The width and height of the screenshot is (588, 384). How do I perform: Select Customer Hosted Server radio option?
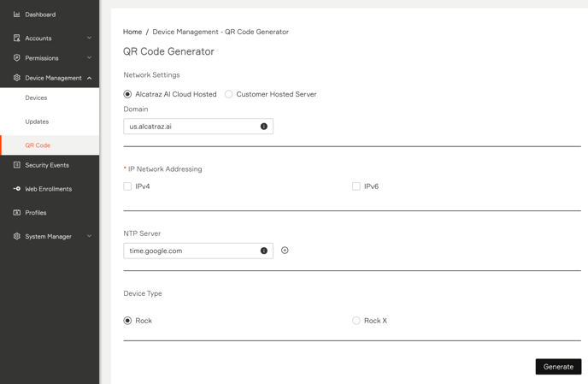click(229, 94)
